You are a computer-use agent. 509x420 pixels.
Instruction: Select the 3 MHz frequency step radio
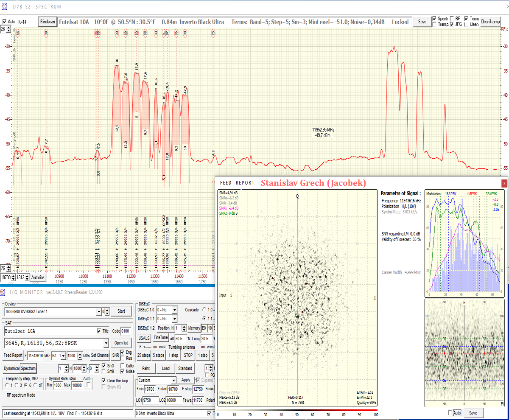click(x=16, y=385)
